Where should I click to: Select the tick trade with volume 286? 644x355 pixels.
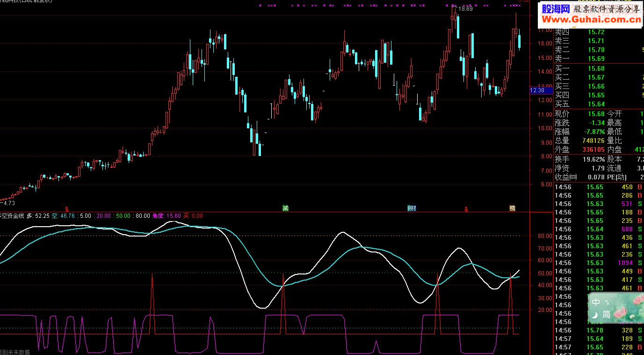[x=599, y=195]
